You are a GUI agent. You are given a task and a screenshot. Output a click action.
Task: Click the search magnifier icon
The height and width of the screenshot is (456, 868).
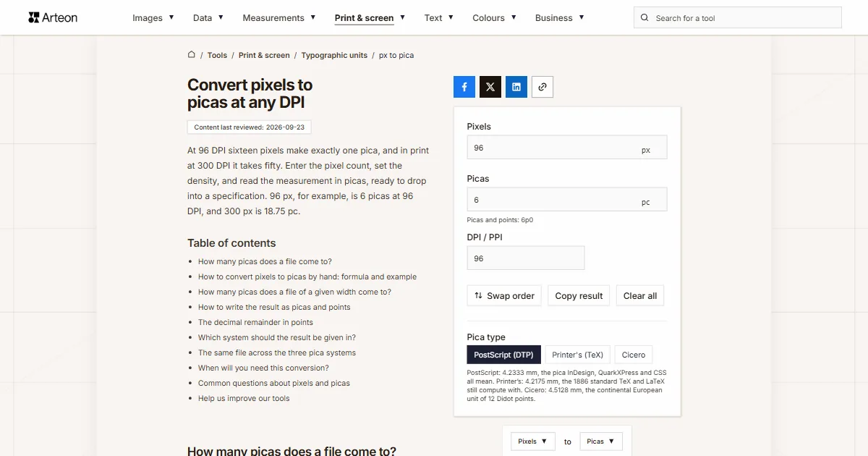point(645,18)
